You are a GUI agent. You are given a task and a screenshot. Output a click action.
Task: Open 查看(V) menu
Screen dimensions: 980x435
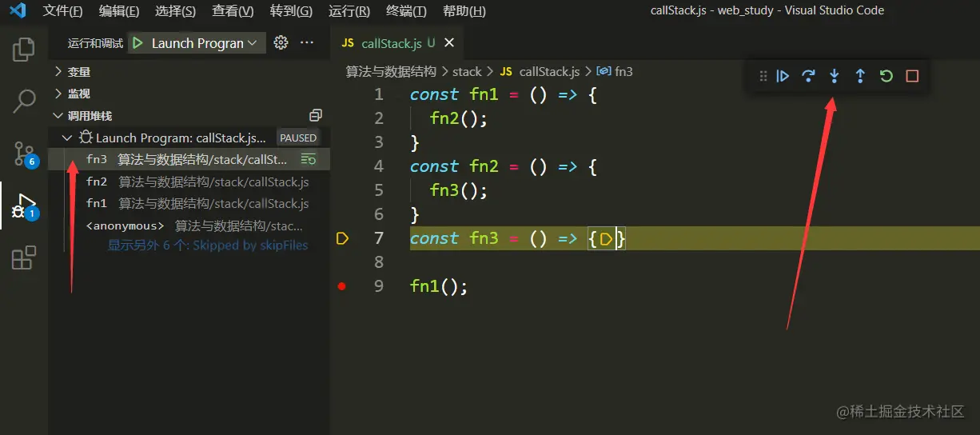coord(233,11)
